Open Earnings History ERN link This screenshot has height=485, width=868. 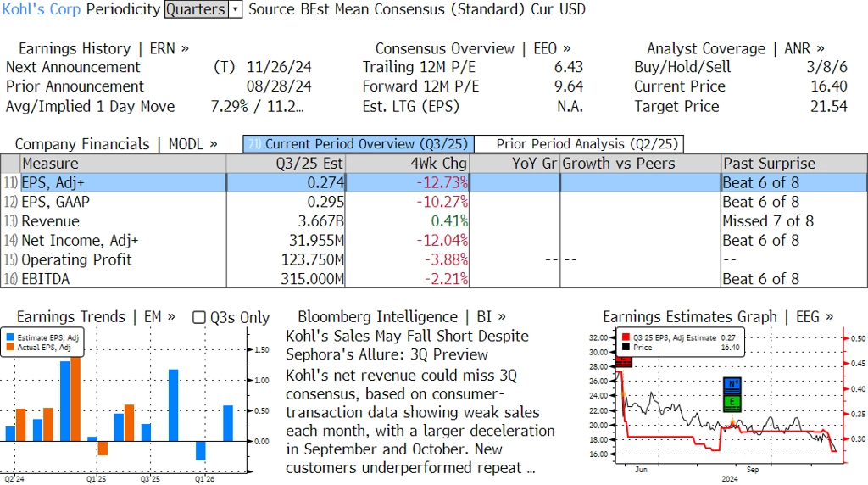(x=103, y=48)
